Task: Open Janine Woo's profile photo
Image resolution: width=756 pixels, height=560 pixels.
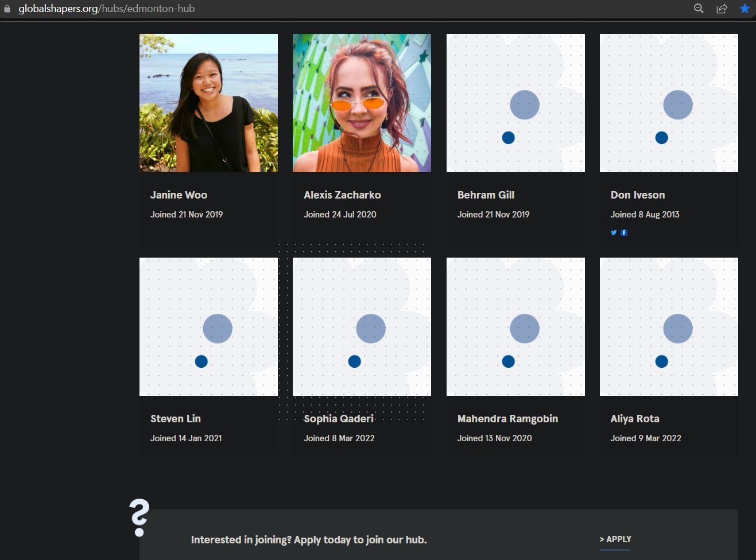Action: point(208,103)
